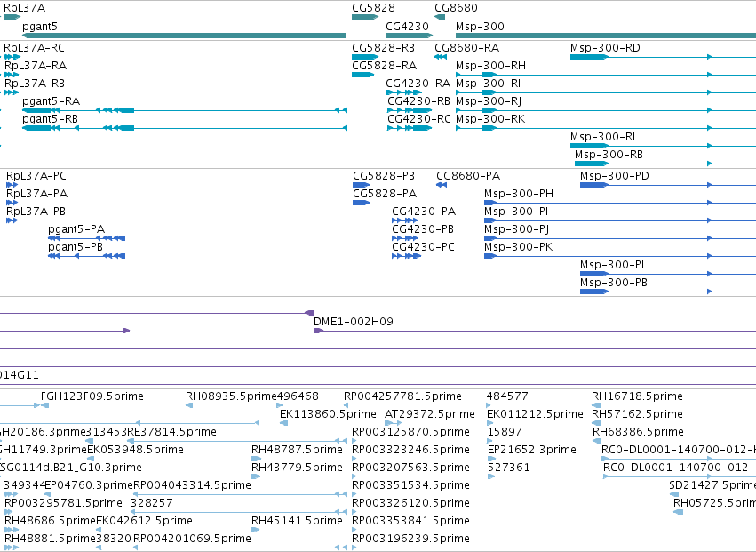The image size is (756, 552).
Task: Click the CG5828-PA protein label
Action: tap(385, 194)
